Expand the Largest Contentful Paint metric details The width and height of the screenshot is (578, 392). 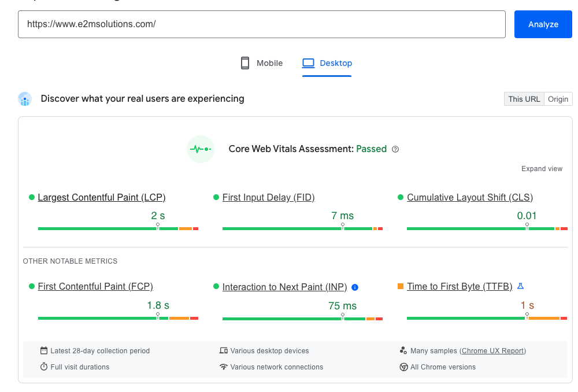[x=101, y=197]
